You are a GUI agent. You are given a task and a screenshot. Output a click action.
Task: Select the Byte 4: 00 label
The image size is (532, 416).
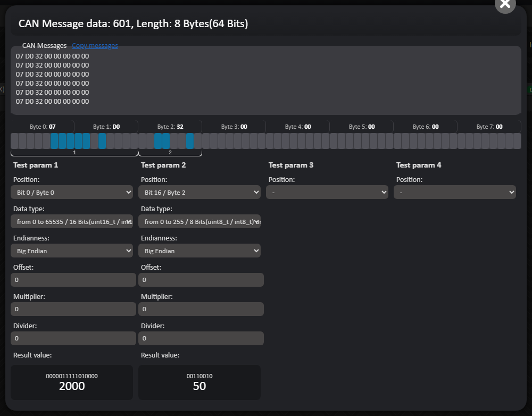tap(298, 127)
